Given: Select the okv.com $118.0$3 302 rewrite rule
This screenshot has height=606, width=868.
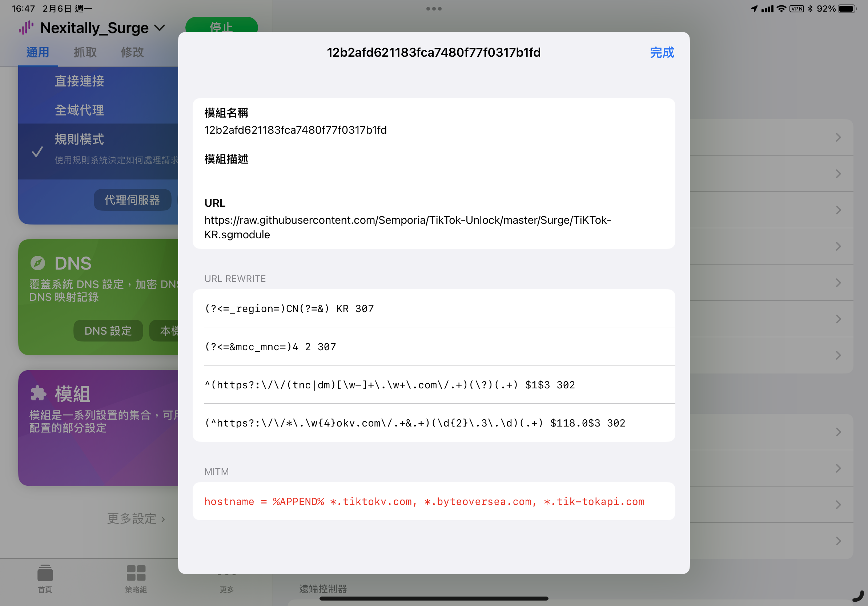Looking at the screenshot, I should [x=434, y=423].
